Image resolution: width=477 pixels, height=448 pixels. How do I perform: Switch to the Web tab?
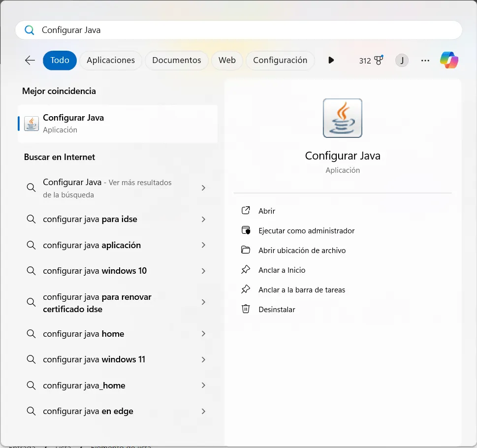click(227, 60)
